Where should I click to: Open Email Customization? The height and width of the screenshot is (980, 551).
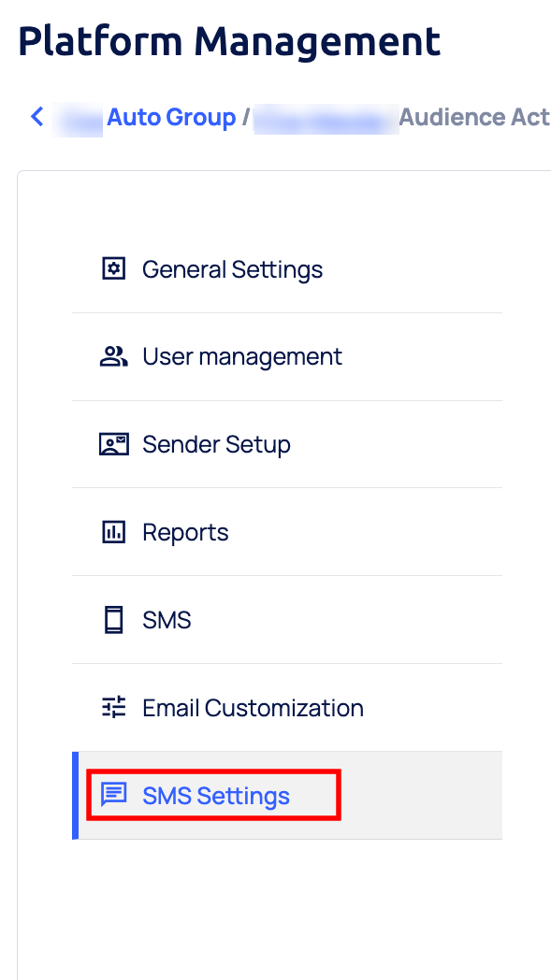pyautogui.click(x=253, y=708)
